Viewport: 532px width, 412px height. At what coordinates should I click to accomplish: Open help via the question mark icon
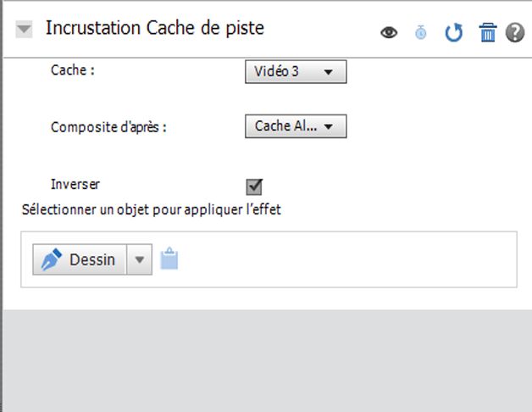(515, 33)
